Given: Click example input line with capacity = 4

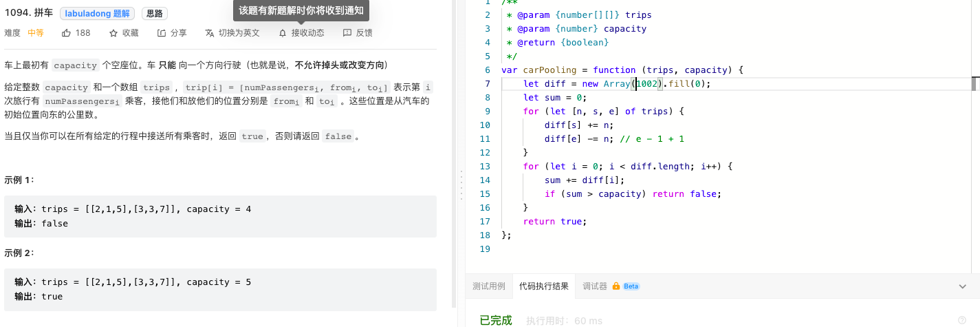Looking at the screenshot, I should [133, 209].
